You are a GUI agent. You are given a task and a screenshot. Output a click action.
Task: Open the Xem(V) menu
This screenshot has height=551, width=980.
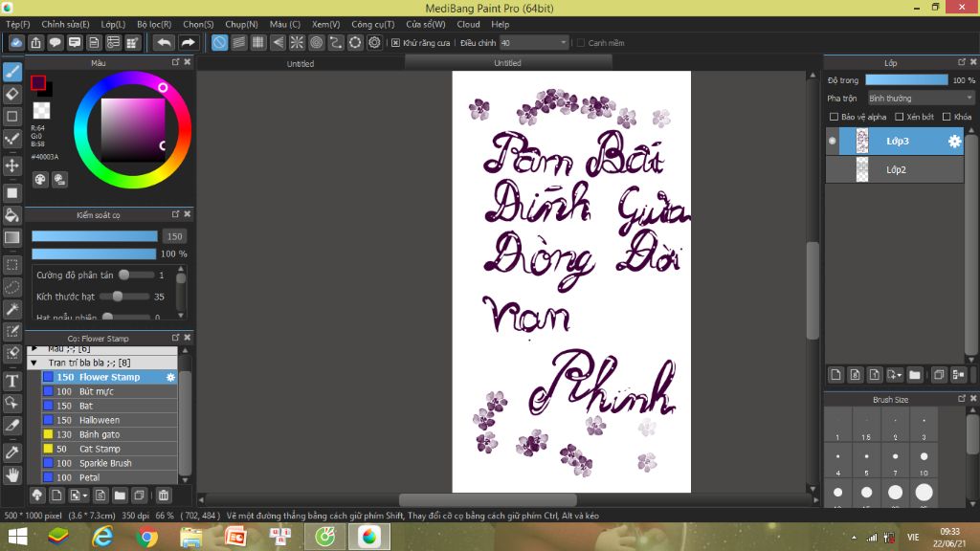pyautogui.click(x=325, y=24)
